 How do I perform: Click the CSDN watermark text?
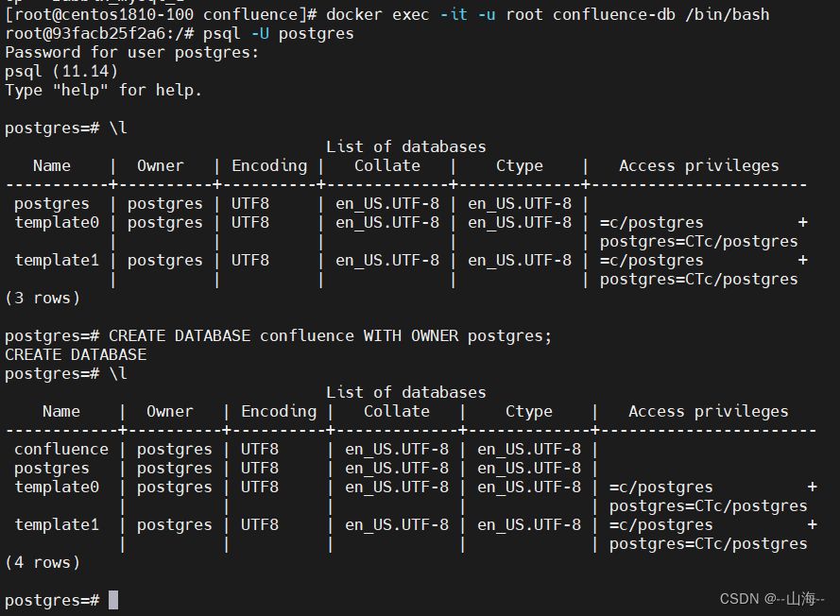(772, 598)
